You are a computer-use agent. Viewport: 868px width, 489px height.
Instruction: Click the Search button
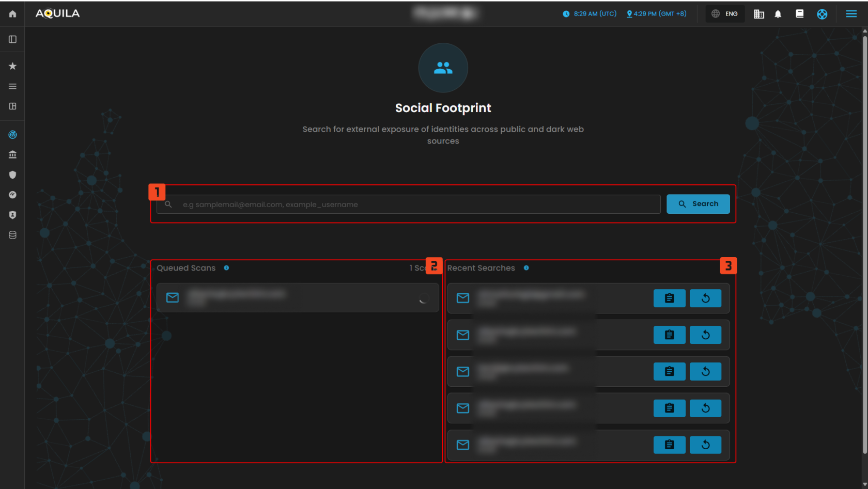pyautogui.click(x=698, y=204)
